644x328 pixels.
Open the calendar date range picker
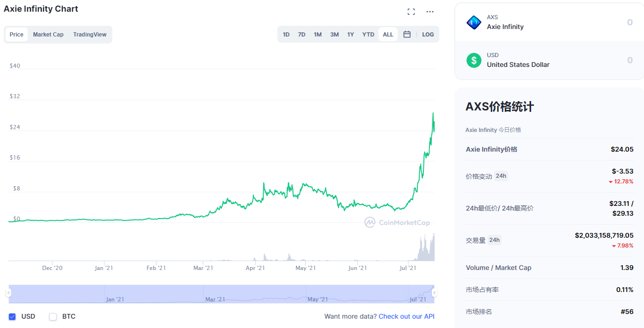tap(407, 34)
